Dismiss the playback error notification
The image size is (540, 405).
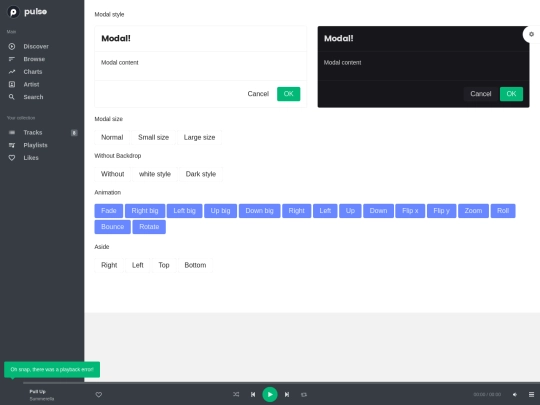pyautogui.click(x=52, y=370)
